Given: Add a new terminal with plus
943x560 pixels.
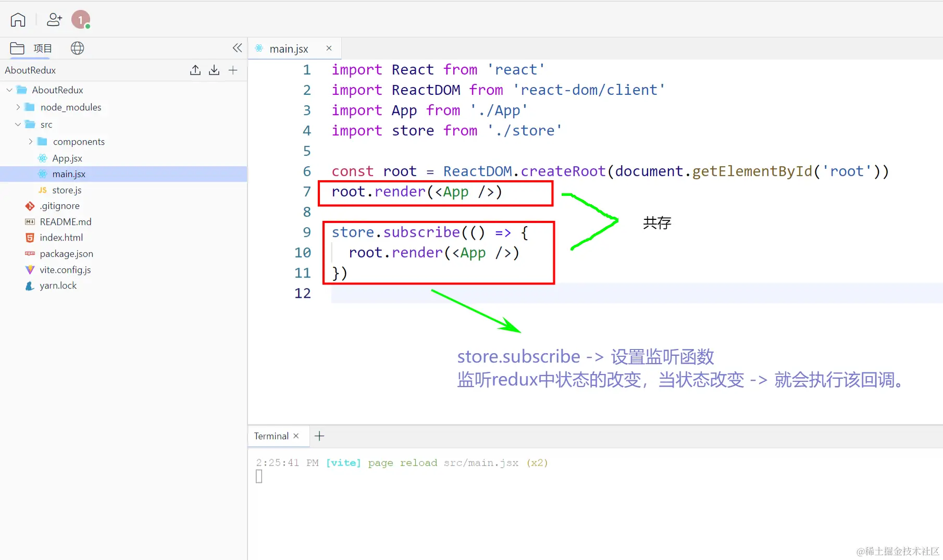Looking at the screenshot, I should tap(319, 436).
